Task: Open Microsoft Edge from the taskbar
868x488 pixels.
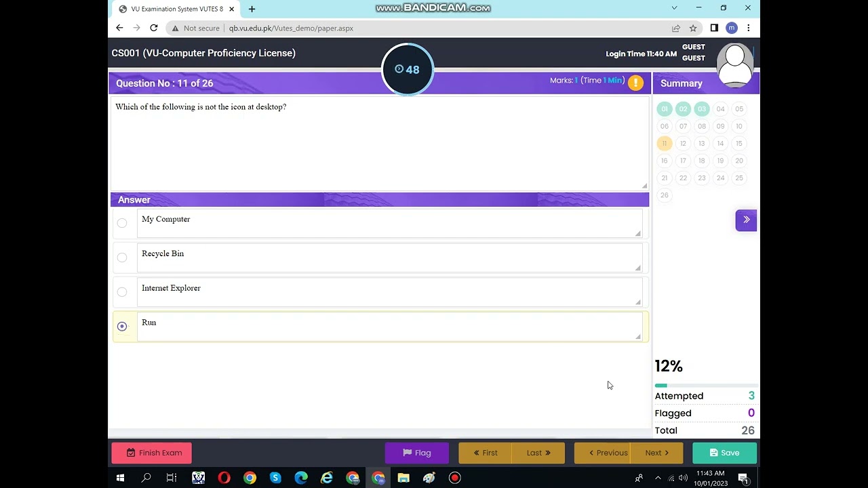Action: 301,478
